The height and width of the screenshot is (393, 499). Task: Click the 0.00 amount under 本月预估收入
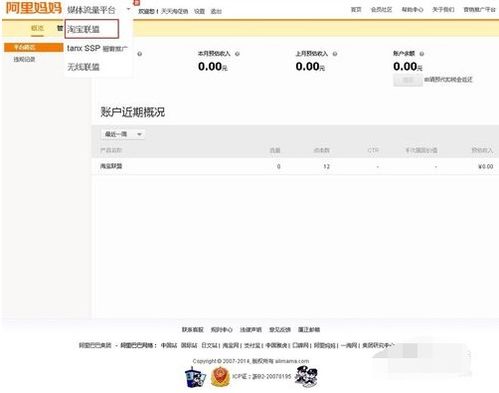pos(212,66)
